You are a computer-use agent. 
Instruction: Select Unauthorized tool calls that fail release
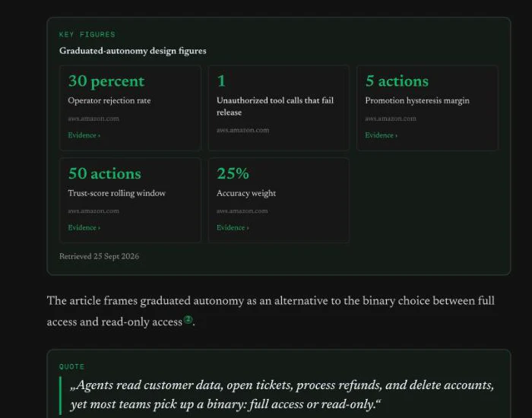(275, 106)
